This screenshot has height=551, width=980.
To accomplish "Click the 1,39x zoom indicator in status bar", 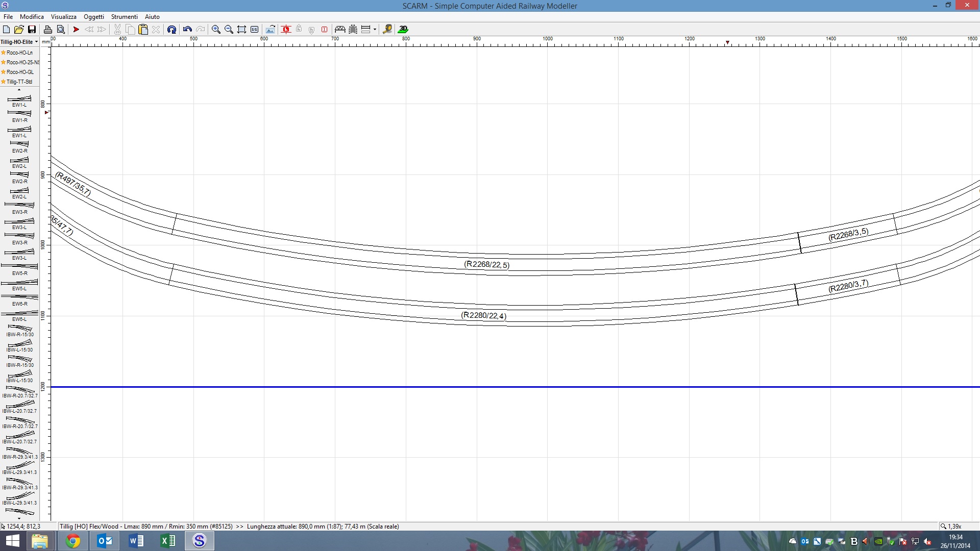I will (950, 526).
